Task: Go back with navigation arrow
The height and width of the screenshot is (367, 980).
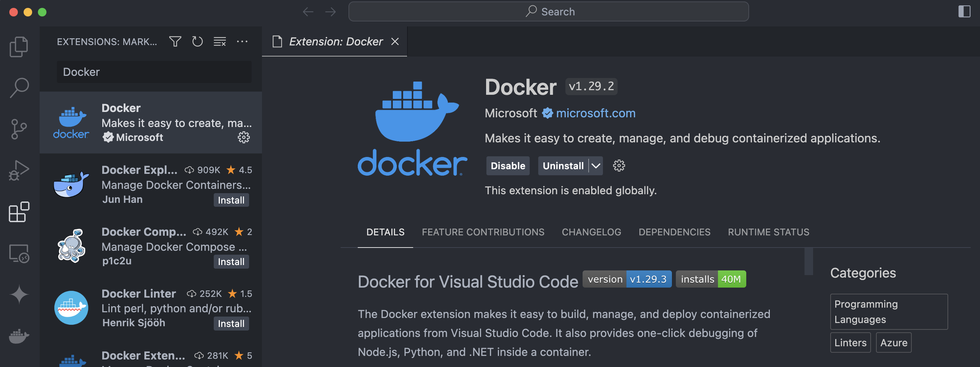Action: [308, 12]
